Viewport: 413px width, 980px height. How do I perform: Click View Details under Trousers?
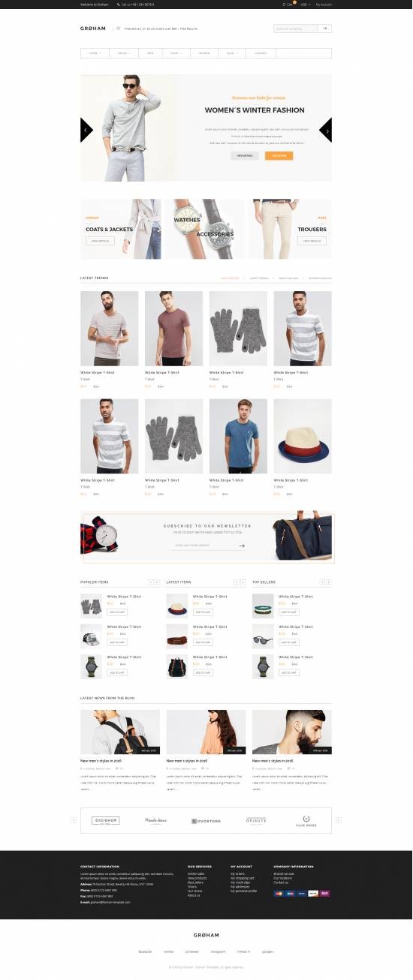[312, 241]
